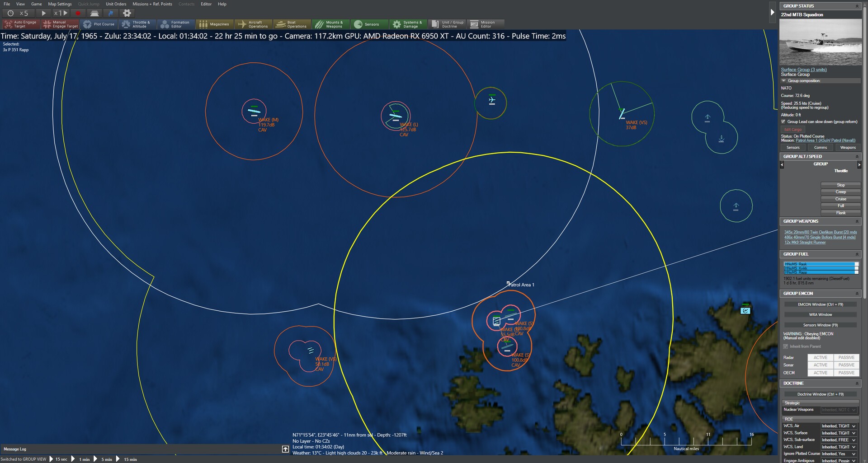Set Radar EMCON to ACTIVE
This screenshot has width=868, height=463.
click(x=820, y=357)
